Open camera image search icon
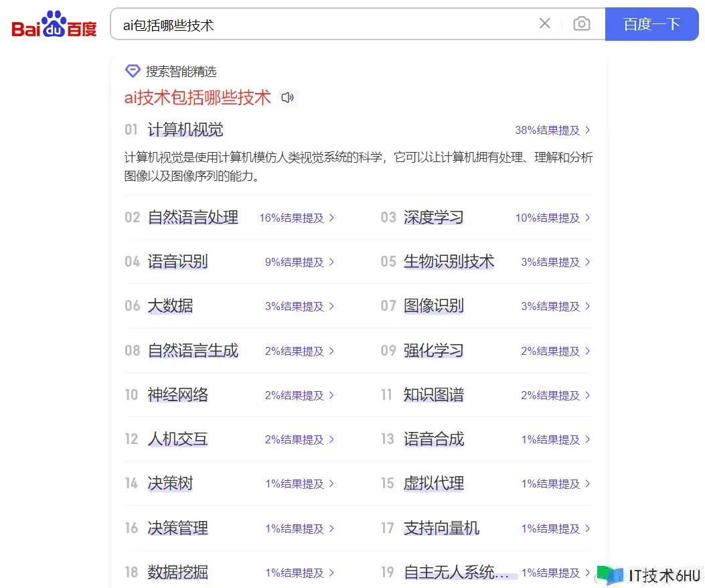The width and height of the screenshot is (705, 588). coord(581,24)
